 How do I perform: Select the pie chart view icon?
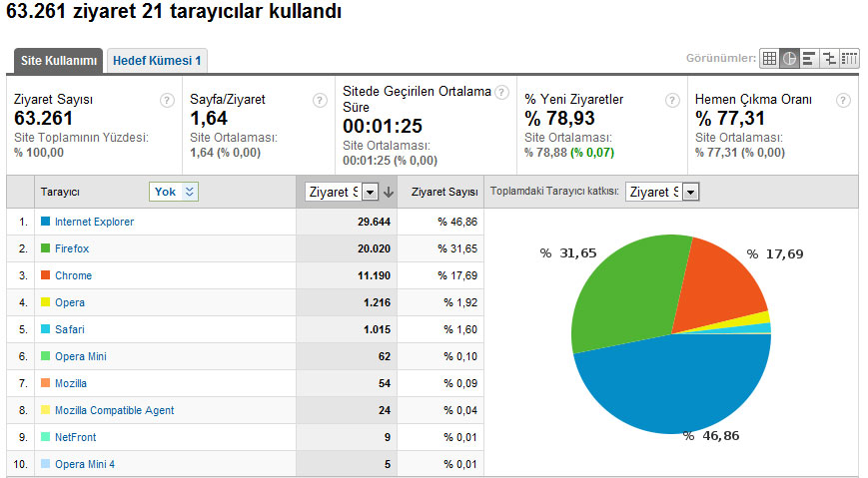click(x=789, y=59)
